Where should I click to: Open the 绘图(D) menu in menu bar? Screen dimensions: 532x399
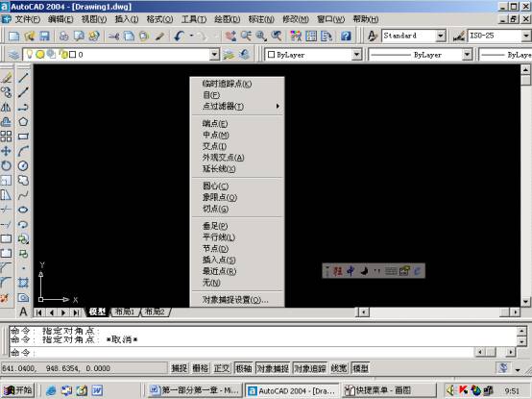[x=228, y=19]
